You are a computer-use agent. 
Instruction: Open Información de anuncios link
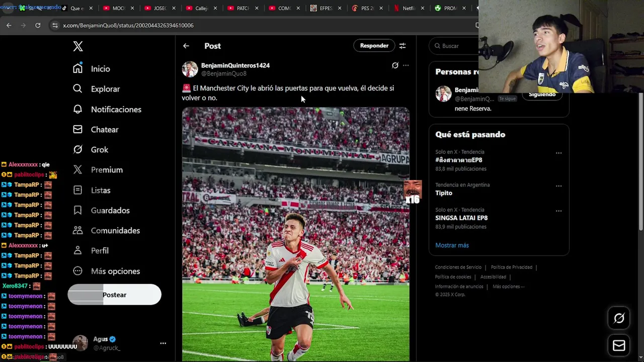point(459,287)
